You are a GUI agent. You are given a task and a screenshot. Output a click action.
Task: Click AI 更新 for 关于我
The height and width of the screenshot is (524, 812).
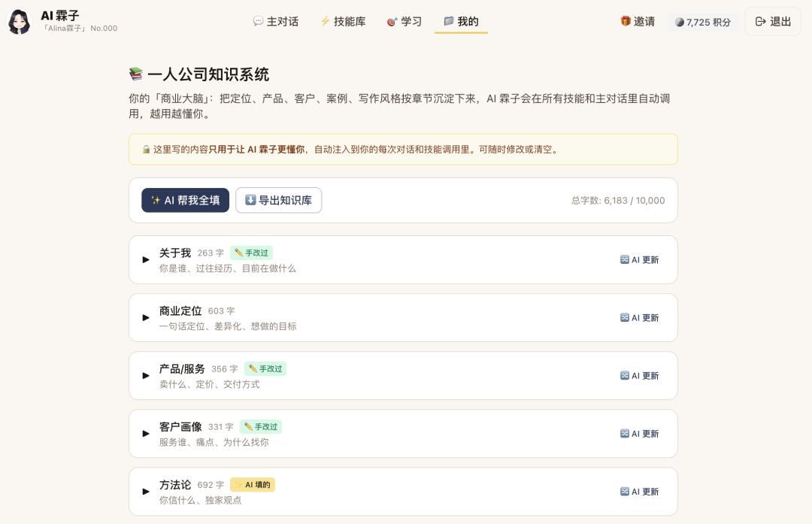tap(640, 260)
